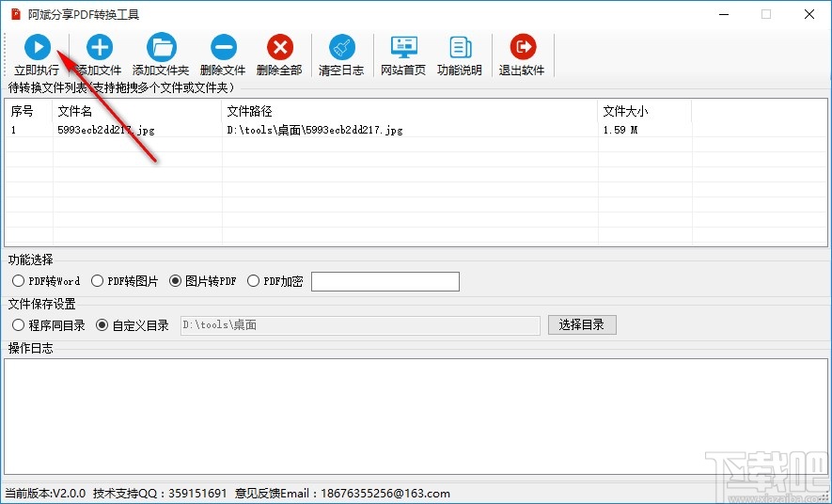Open 网站首页 website homepage
This screenshot has width=832, height=504.
point(403,55)
